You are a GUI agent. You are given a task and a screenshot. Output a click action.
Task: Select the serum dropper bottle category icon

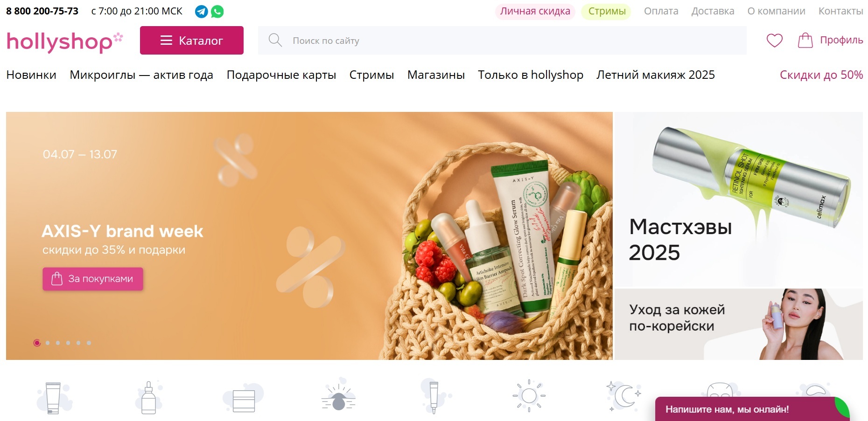149,397
